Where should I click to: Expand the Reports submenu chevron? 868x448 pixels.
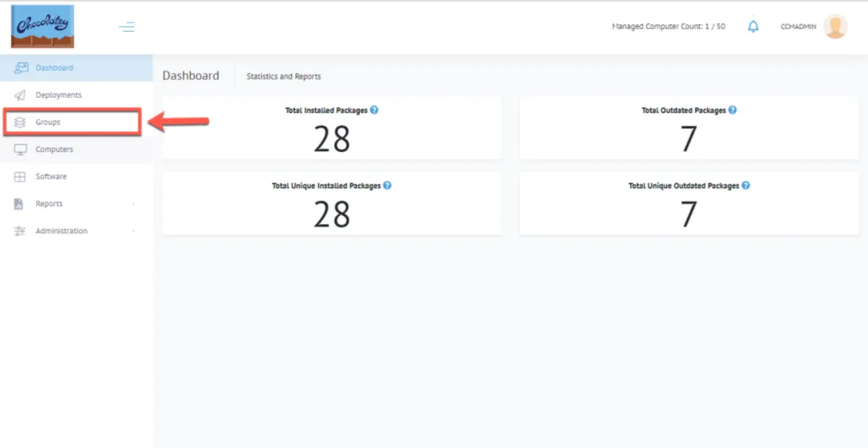[x=134, y=204]
